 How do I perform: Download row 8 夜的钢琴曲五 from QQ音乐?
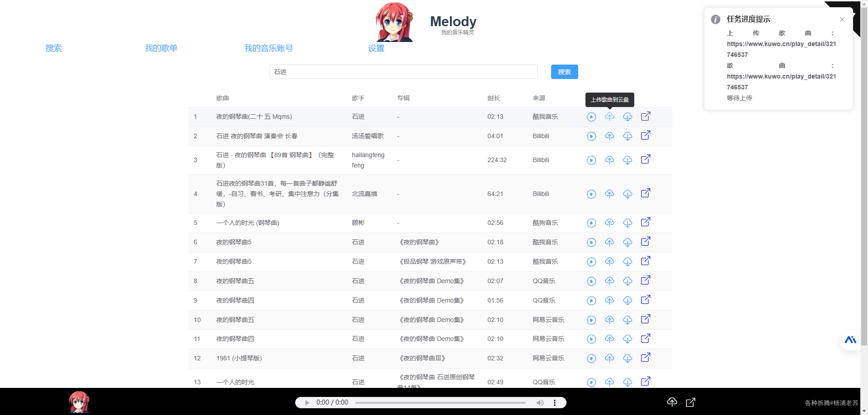coord(627,281)
